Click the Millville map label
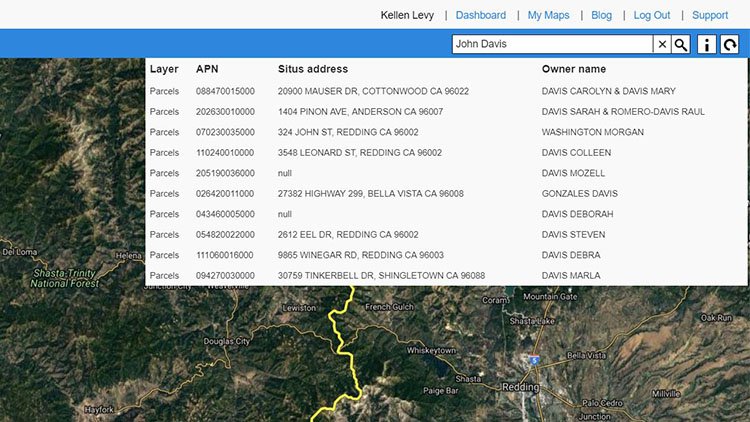 click(x=666, y=394)
